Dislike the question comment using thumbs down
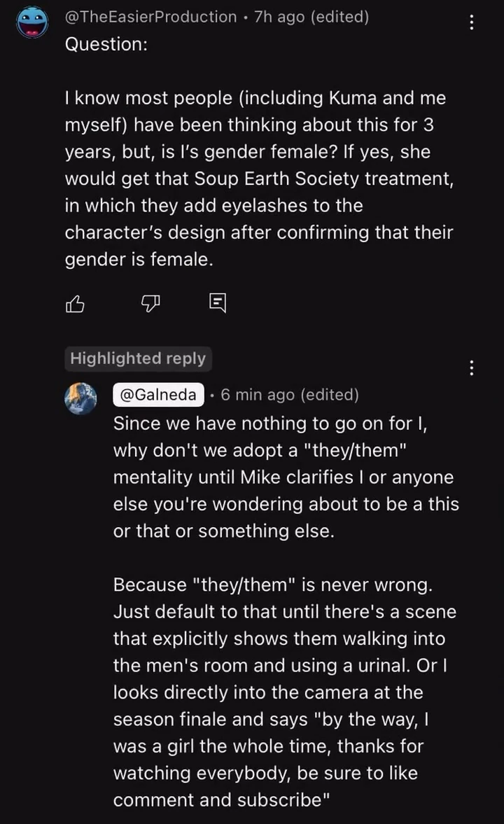The width and height of the screenshot is (504, 824). coord(150,303)
